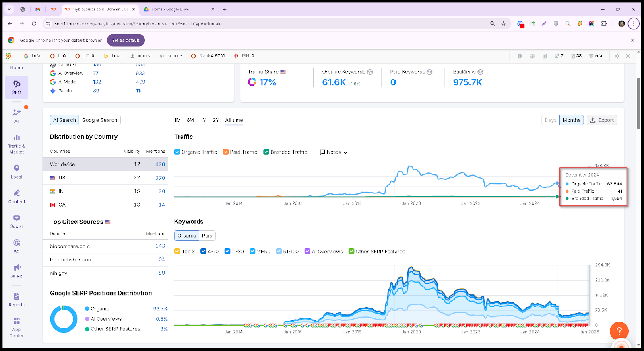
Task: Uncheck the Organic Traffic checkbox
Action: [177, 152]
